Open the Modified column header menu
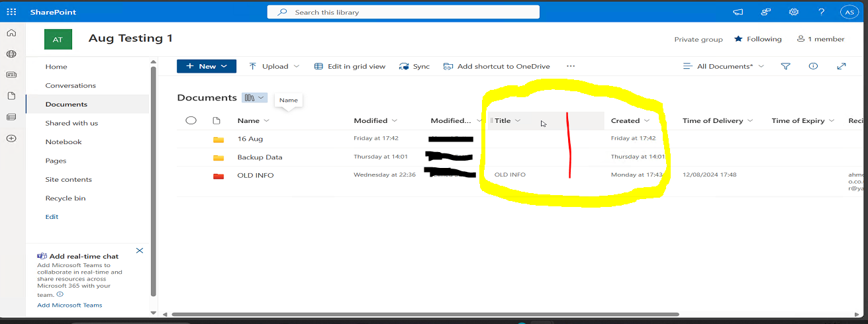 375,120
